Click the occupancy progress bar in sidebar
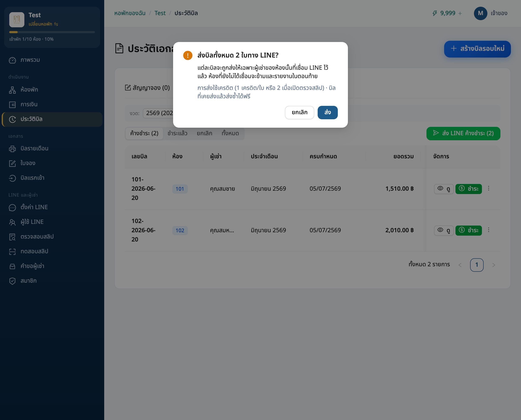Image resolution: width=521 pixels, height=420 pixels. click(x=52, y=32)
